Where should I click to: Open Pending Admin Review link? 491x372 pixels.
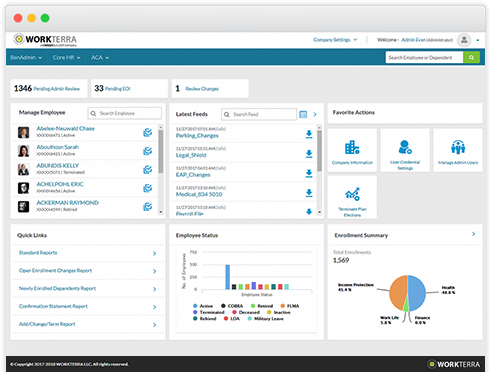coord(57,89)
